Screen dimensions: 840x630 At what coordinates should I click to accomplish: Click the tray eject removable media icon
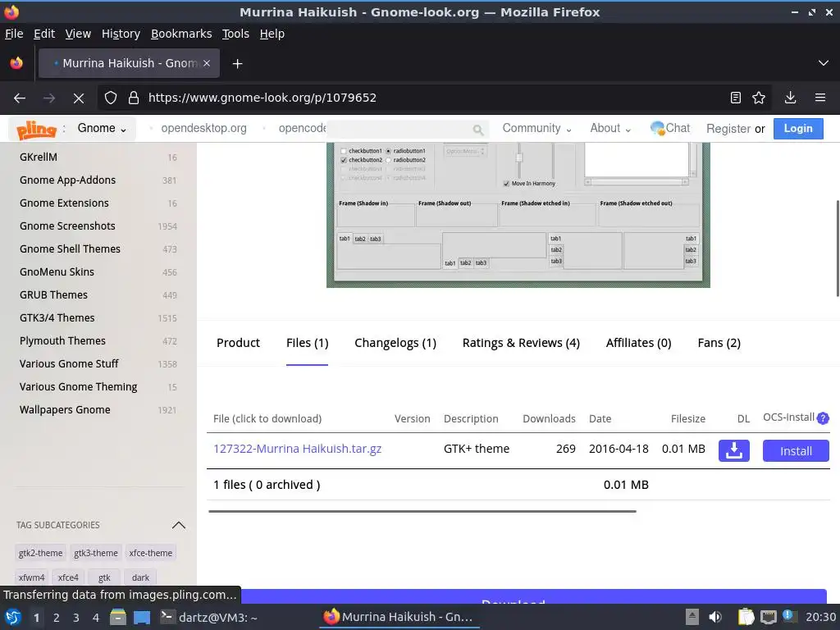pyautogui.click(x=692, y=617)
